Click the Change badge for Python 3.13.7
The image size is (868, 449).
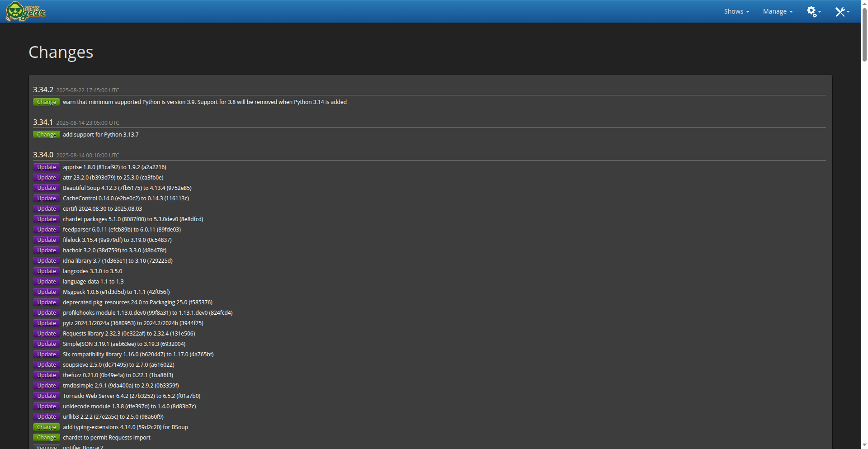coord(47,135)
